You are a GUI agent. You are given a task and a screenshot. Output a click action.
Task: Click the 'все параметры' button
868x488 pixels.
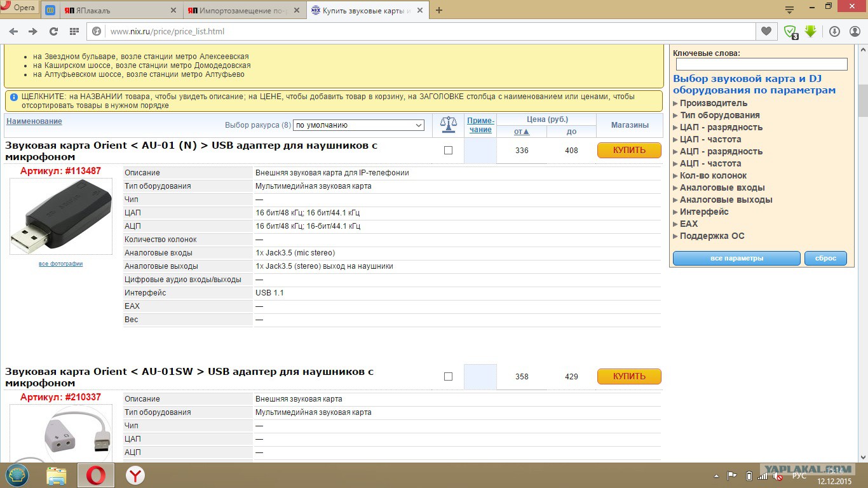point(736,259)
